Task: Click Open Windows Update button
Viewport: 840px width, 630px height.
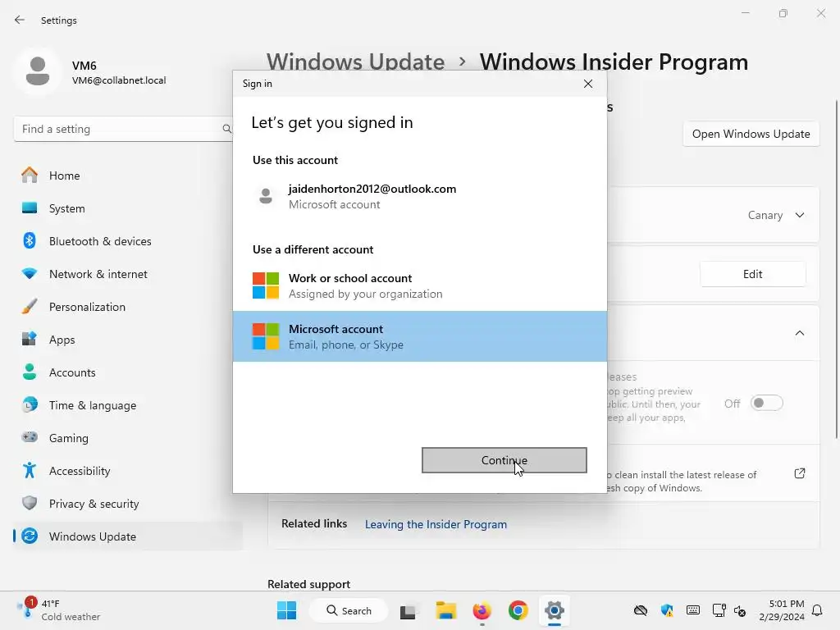Action: pyautogui.click(x=751, y=134)
